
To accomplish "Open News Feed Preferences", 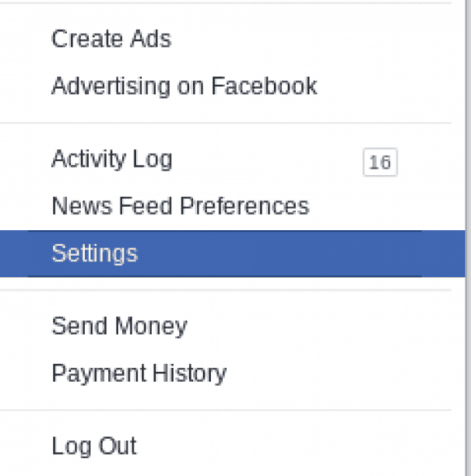I will click(x=180, y=206).
